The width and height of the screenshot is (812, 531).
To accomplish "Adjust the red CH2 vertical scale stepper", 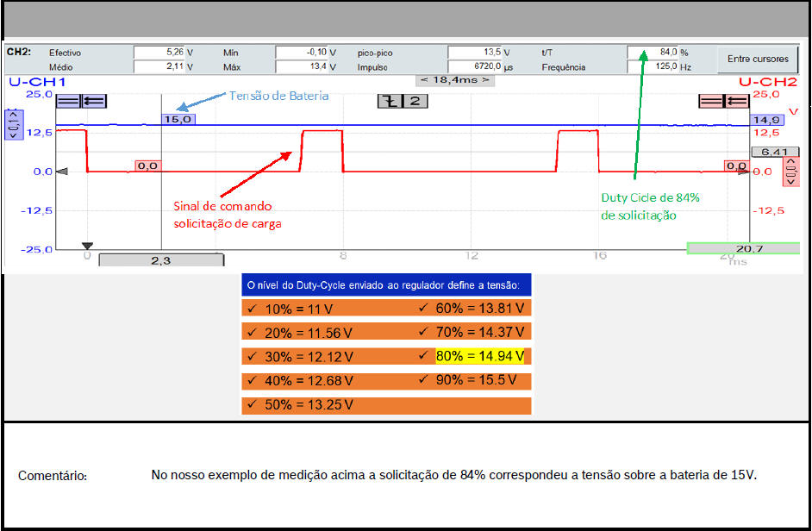I will [x=790, y=171].
